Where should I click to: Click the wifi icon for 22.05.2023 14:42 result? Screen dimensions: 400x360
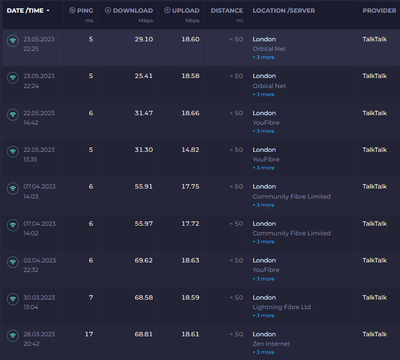coord(13,115)
